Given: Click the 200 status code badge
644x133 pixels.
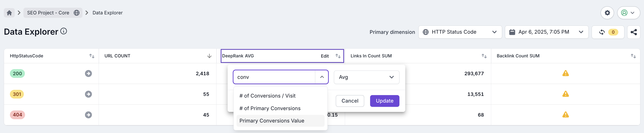Looking at the screenshot, I should pos(17,74).
